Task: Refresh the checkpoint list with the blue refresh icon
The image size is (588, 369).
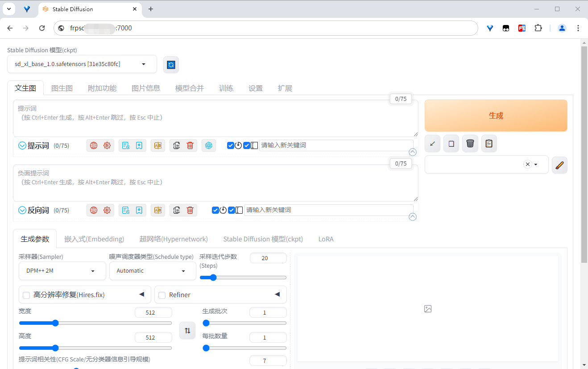Action: point(171,65)
